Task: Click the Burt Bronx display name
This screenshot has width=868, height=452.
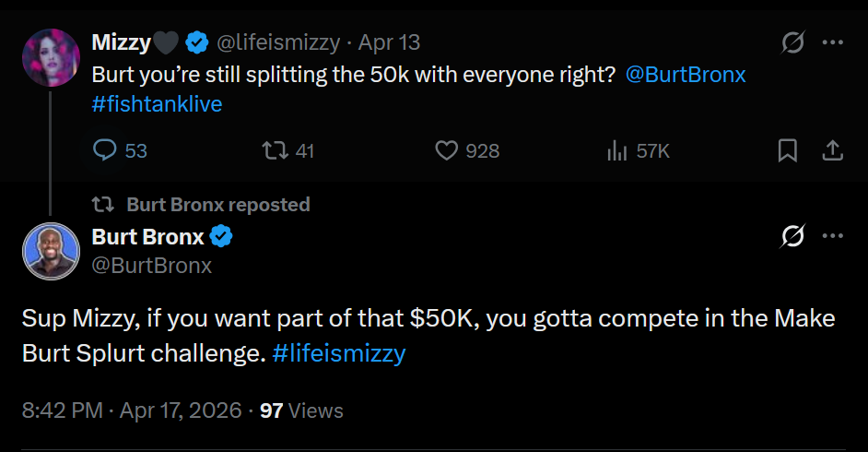Action: [147, 237]
